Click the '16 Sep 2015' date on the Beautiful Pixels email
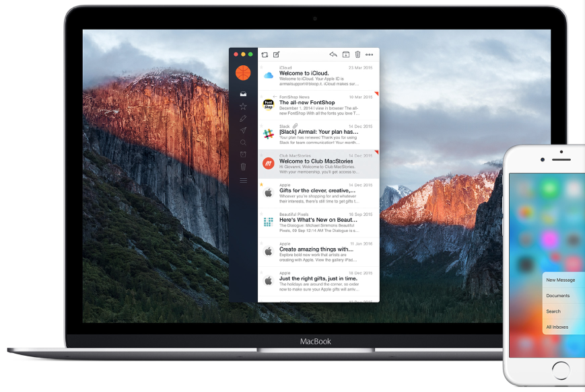585x392 pixels. pos(361,214)
